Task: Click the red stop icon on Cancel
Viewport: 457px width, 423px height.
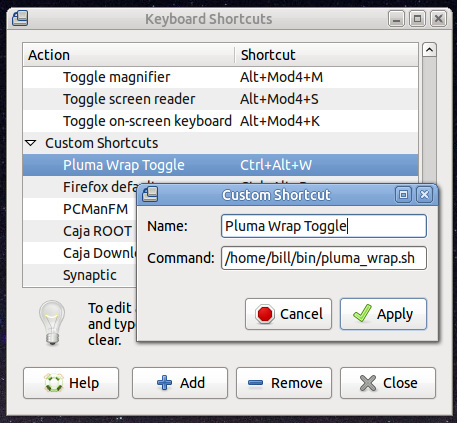Action: pos(265,314)
